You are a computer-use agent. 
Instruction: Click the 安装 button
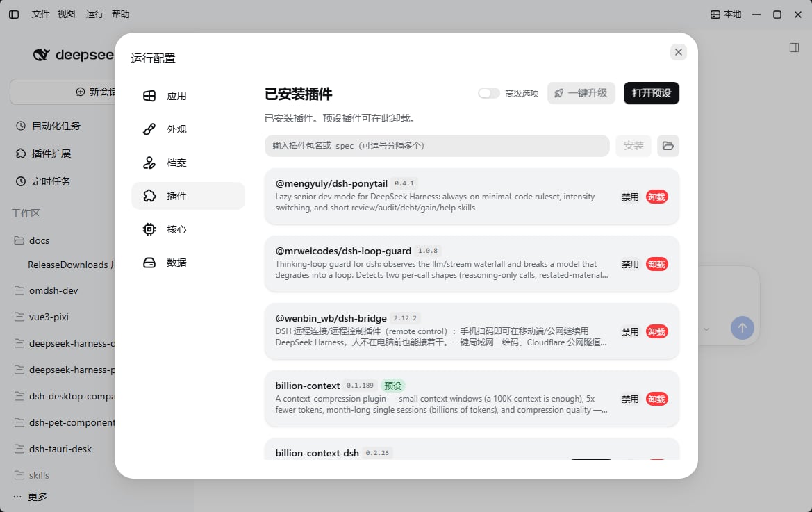tap(633, 146)
